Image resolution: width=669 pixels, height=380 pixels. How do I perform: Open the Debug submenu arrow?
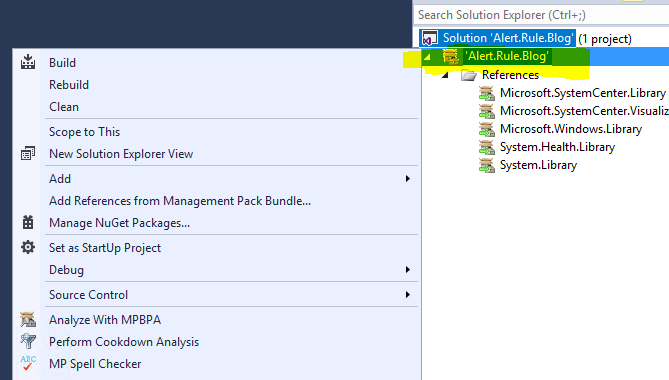[407, 270]
